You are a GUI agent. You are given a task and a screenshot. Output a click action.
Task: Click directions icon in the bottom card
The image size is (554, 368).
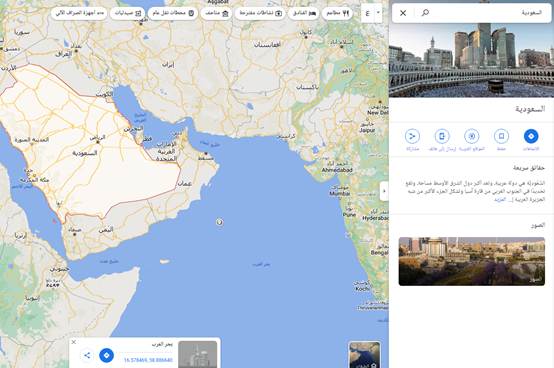(106, 355)
